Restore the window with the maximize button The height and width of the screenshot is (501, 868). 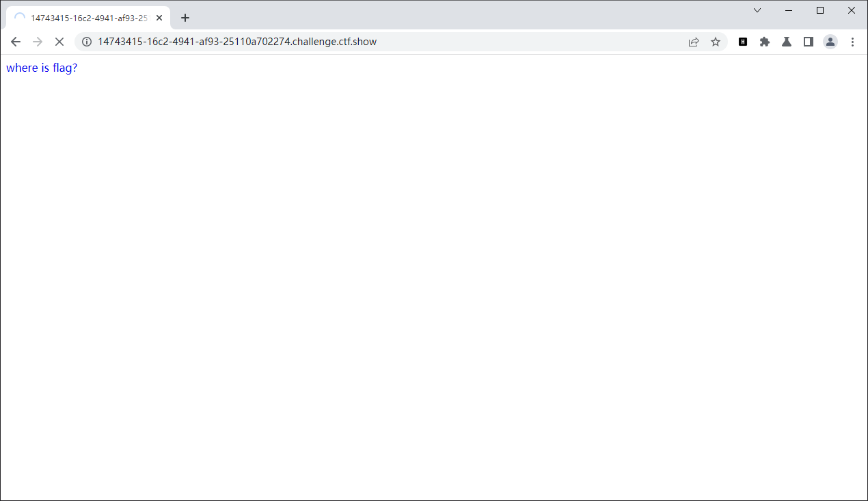819,10
